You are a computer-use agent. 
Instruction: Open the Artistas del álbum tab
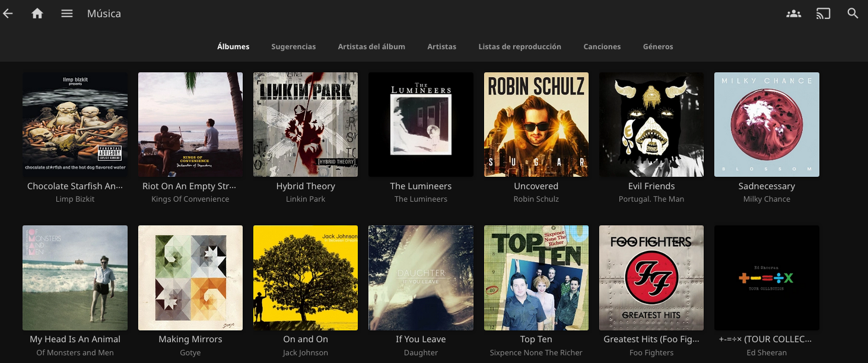tap(371, 46)
